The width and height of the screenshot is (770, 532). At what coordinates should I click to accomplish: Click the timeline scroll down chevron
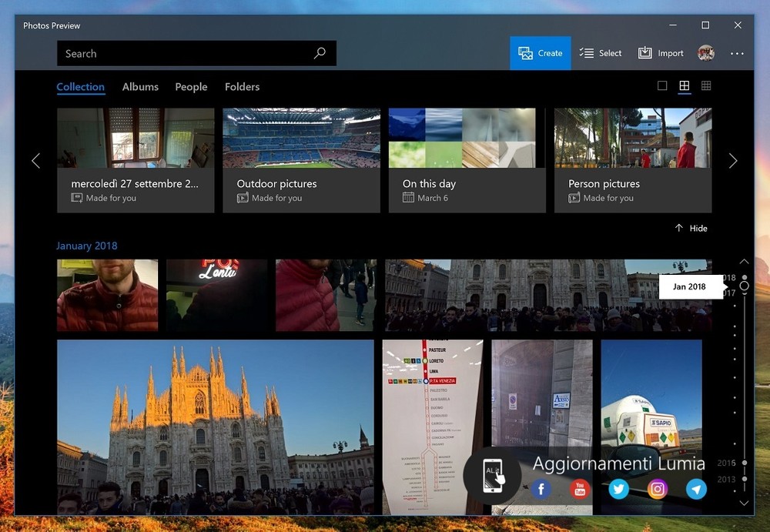pyautogui.click(x=744, y=503)
